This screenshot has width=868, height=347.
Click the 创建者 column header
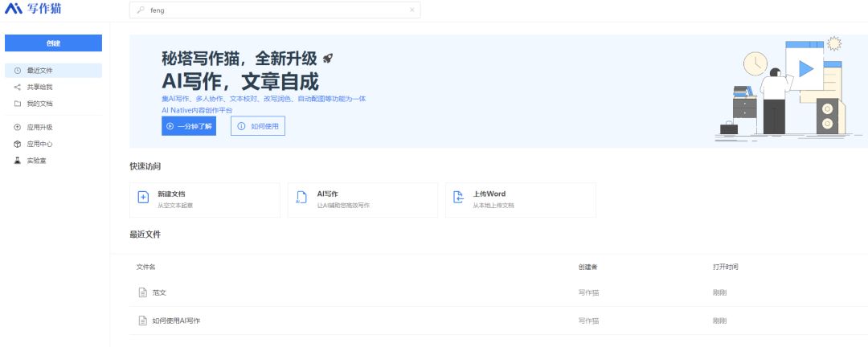point(588,267)
